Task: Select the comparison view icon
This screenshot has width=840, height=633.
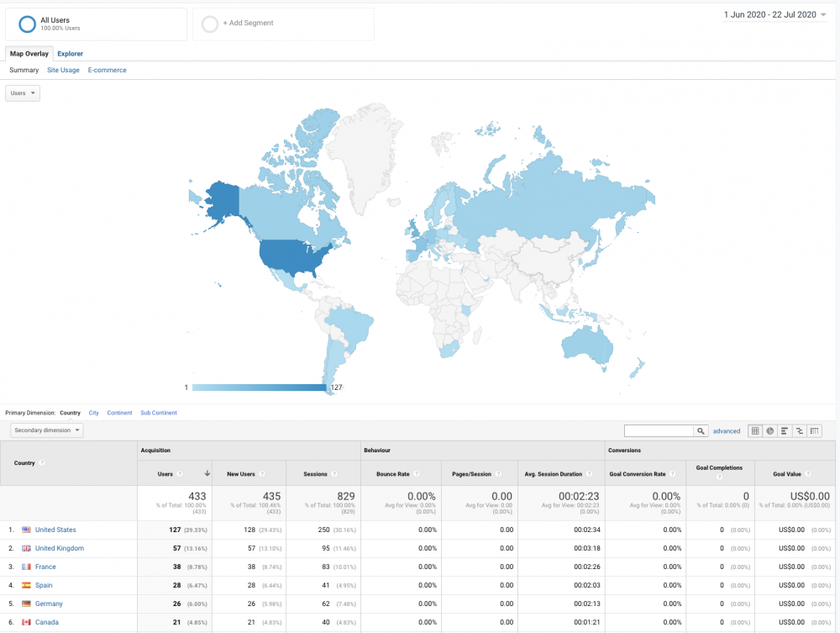Action: coord(799,430)
